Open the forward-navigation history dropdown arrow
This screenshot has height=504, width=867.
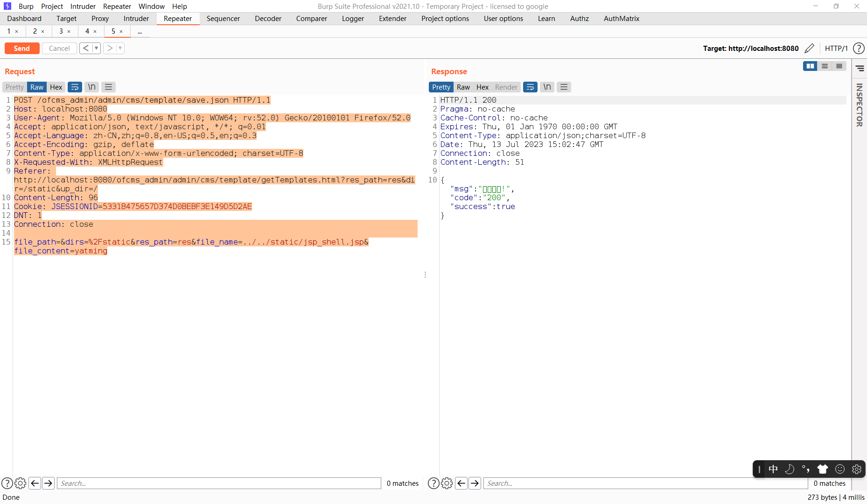tap(120, 48)
